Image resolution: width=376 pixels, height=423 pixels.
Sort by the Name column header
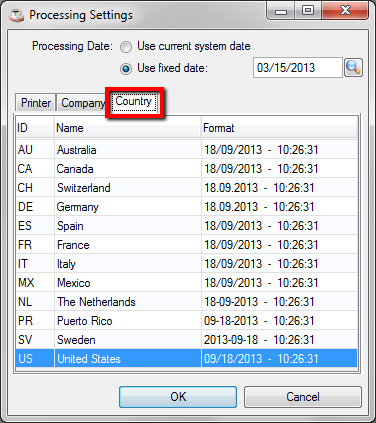[x=127, y=128]
